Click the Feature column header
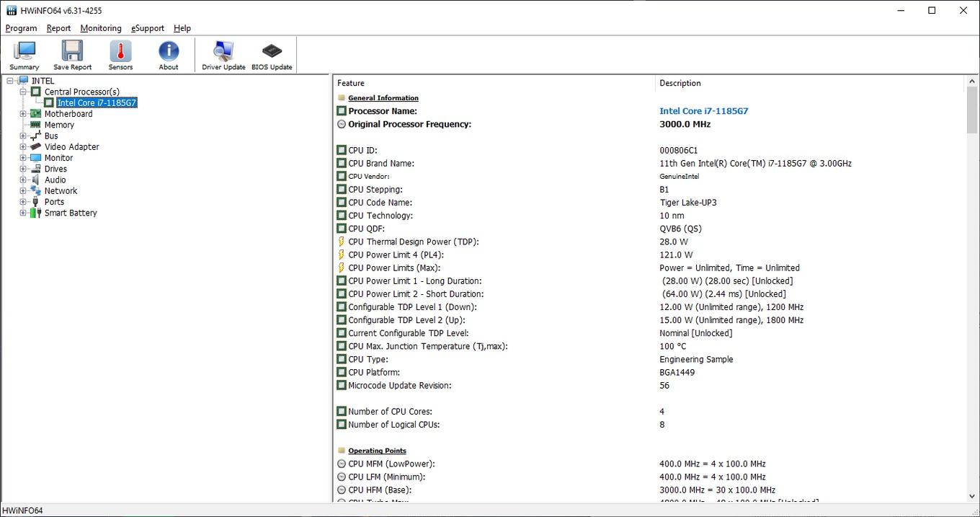The width and height of the screenshot is (980, 517). coord(494,83)
